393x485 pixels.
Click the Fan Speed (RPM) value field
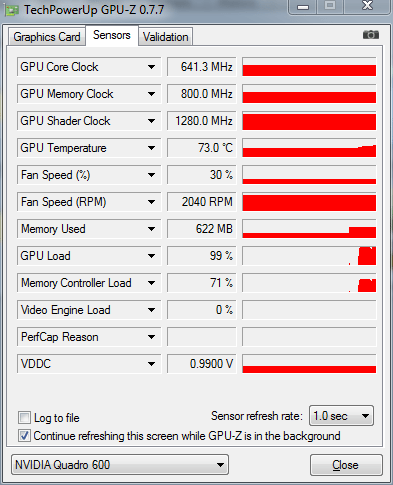click(202, 202)
